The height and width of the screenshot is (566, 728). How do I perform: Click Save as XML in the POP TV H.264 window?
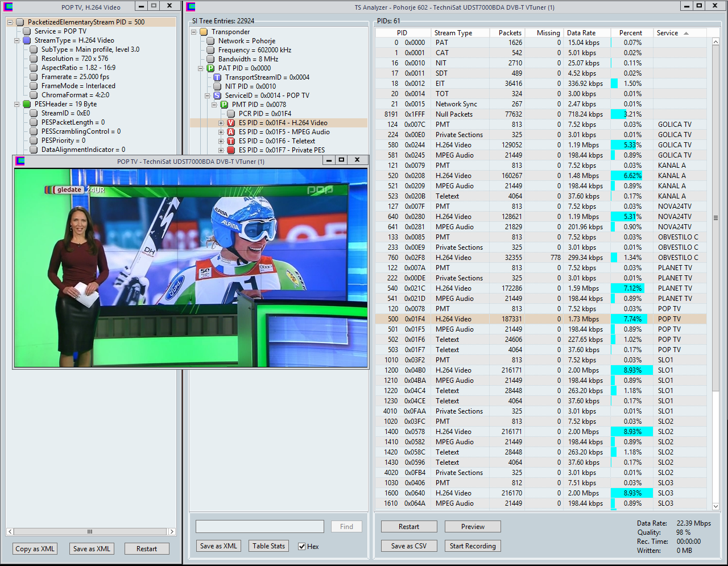point(92,549)
